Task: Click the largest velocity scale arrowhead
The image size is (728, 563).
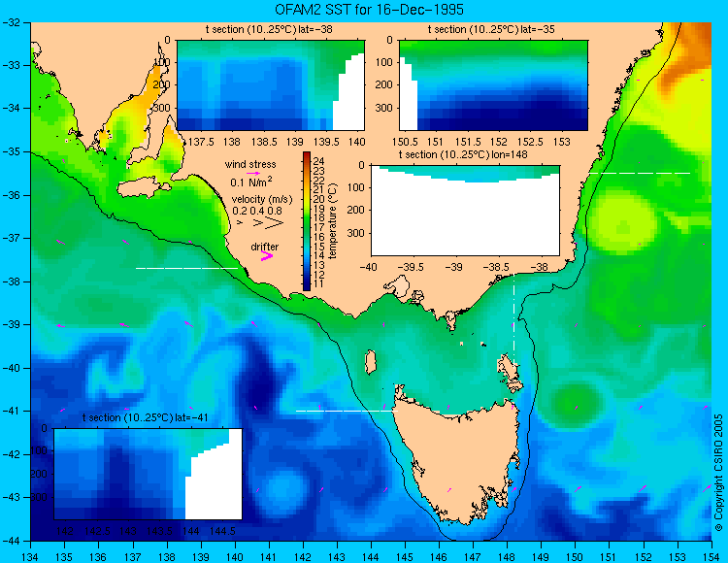Action: click(274, 223)
